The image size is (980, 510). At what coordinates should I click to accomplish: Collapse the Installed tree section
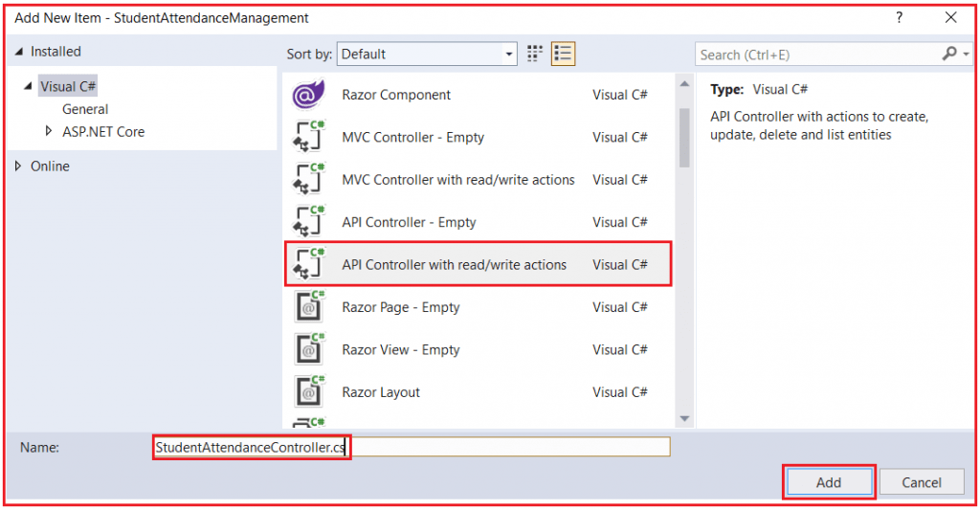coord(18,52)
